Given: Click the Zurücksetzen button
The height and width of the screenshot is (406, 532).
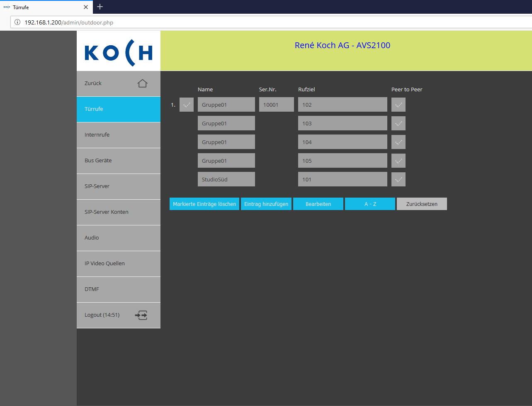Looking at the screenshot, I should click(x=422, y=204).
